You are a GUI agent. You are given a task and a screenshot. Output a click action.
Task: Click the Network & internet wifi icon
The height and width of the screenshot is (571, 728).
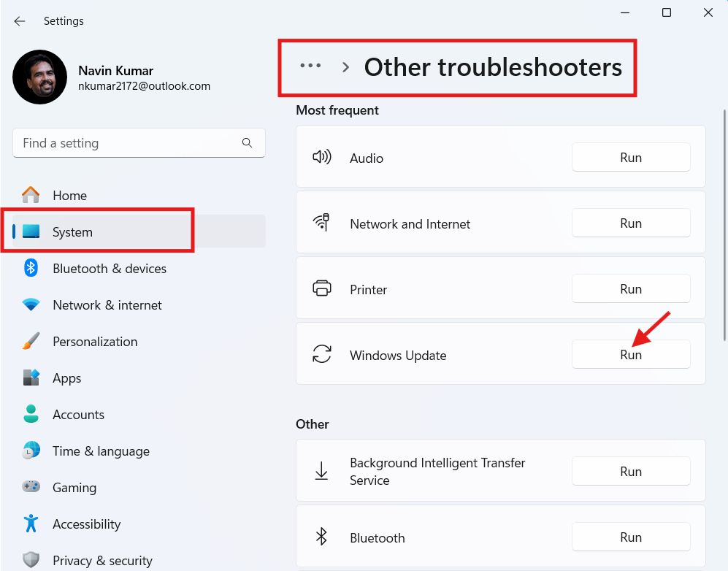pos(31,304)
